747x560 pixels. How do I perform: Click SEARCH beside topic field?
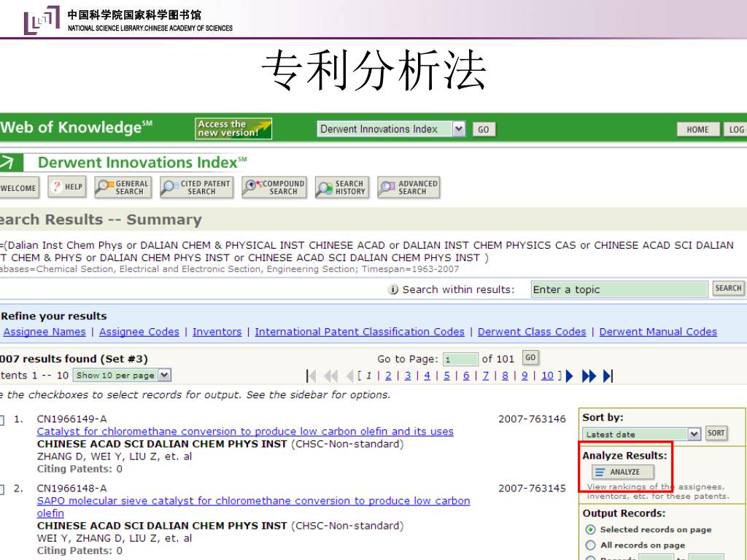728,288
